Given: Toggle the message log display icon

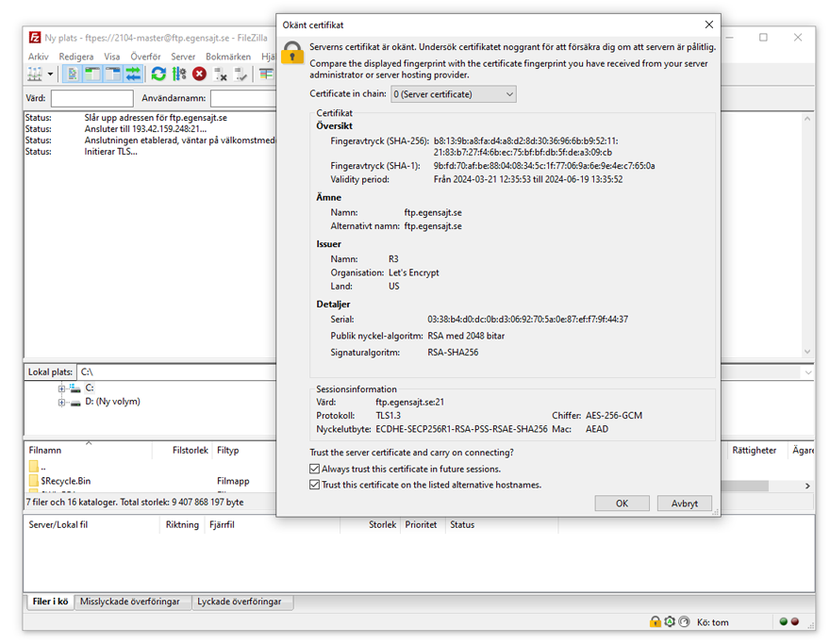Looking at the screenshot, I should tap(73, 74).
